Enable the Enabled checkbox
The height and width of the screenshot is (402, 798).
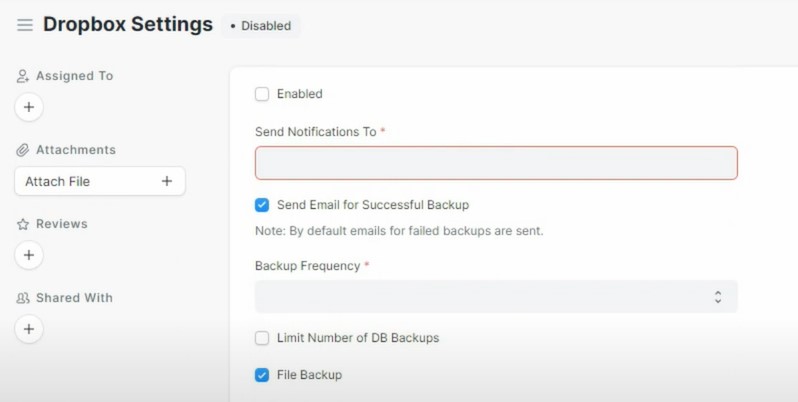click(262, 94)
